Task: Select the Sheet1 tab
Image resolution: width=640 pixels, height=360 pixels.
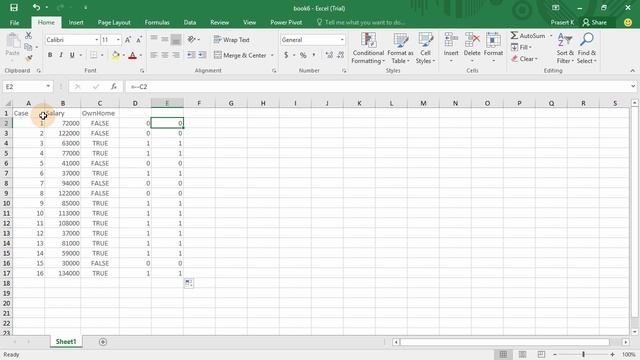Action: tap(66, 342)
